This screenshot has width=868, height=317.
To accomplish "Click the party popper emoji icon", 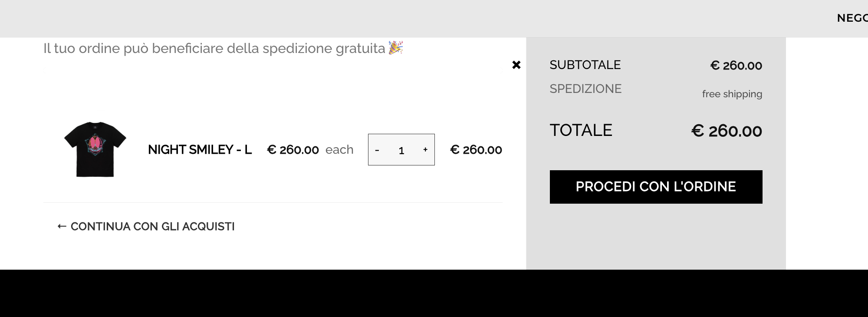I will [396, 47].
